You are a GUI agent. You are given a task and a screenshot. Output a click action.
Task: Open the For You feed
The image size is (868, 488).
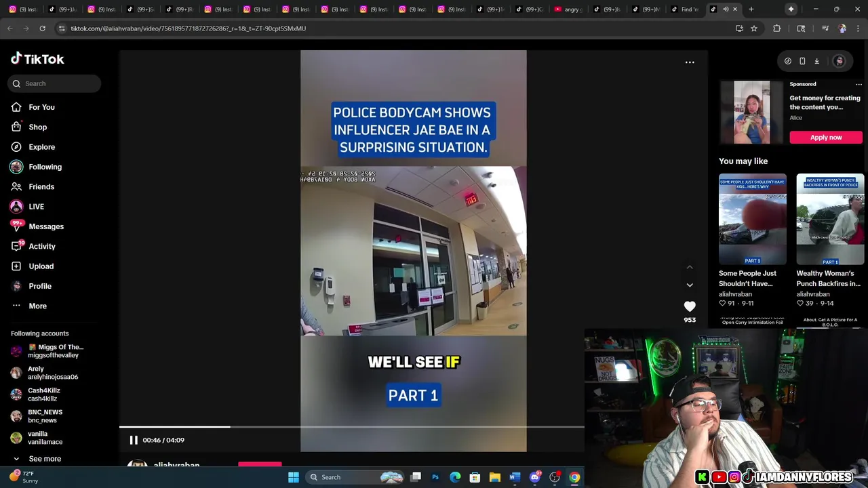(x=42, y=107)
